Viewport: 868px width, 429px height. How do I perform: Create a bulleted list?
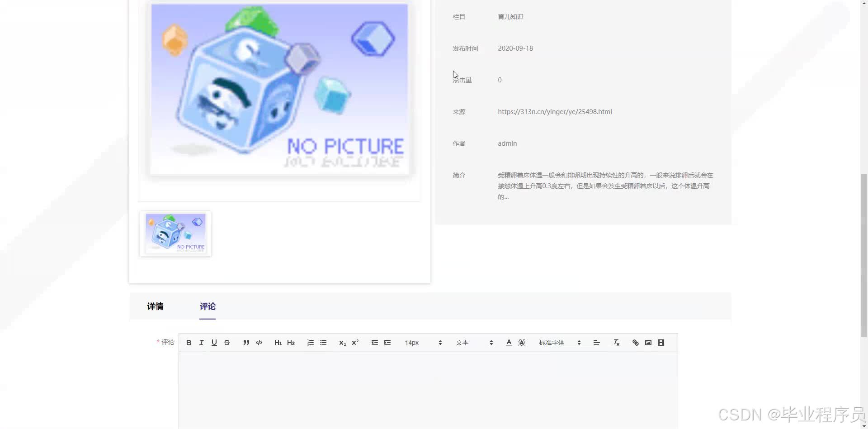323,343
